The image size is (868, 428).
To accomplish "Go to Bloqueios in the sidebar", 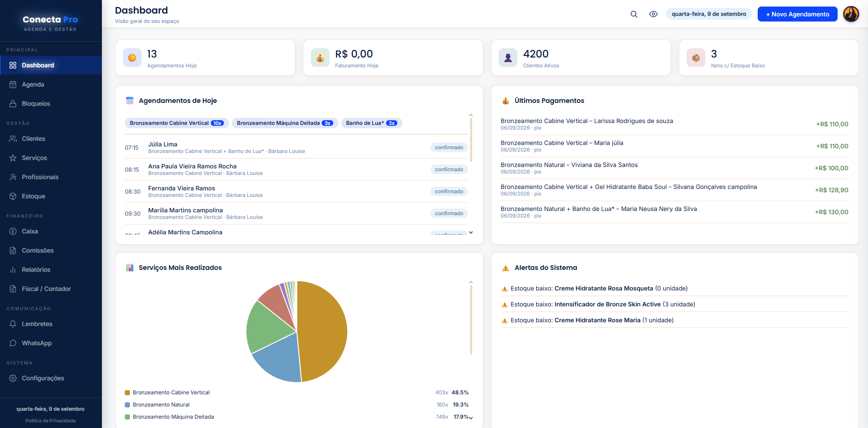I will coord(51,103).
